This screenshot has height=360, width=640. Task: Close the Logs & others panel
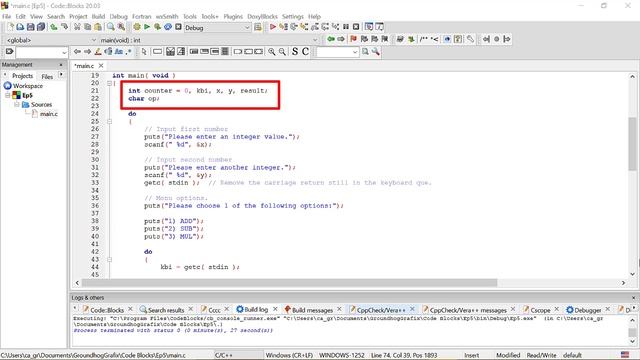[x=633, y=298]
